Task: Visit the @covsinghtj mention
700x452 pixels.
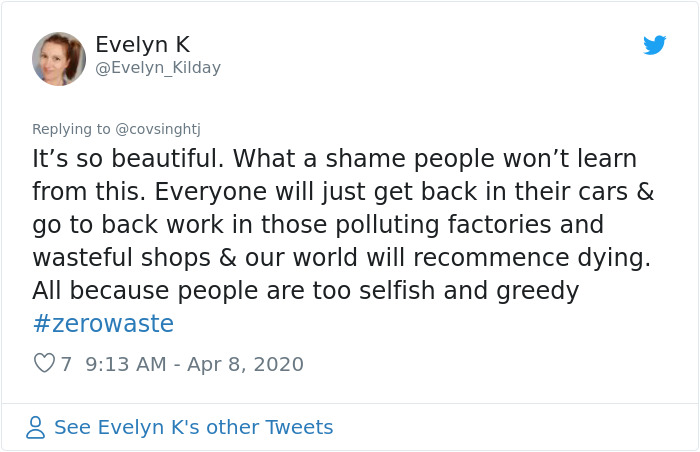Action: point(159,129)
